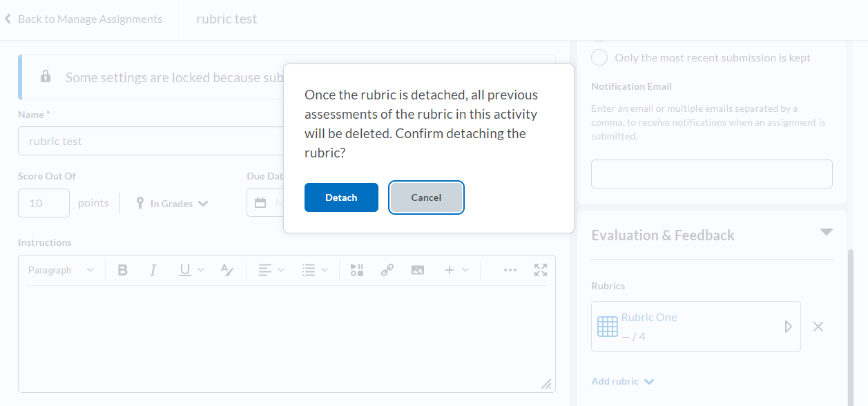This screenshot has height=406, width=868.
Task: Select 'Only the most recent submission is kept'
Action: pyautogui.click(x=599, y=57)
